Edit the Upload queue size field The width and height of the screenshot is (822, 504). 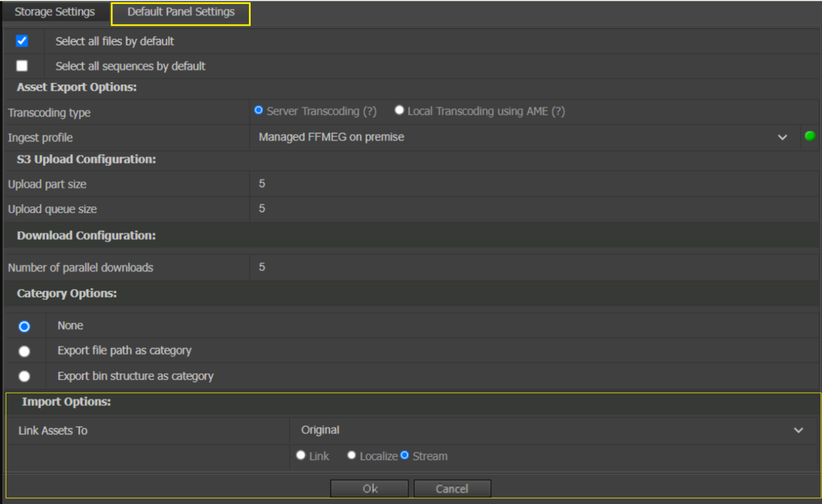(534, 209)
